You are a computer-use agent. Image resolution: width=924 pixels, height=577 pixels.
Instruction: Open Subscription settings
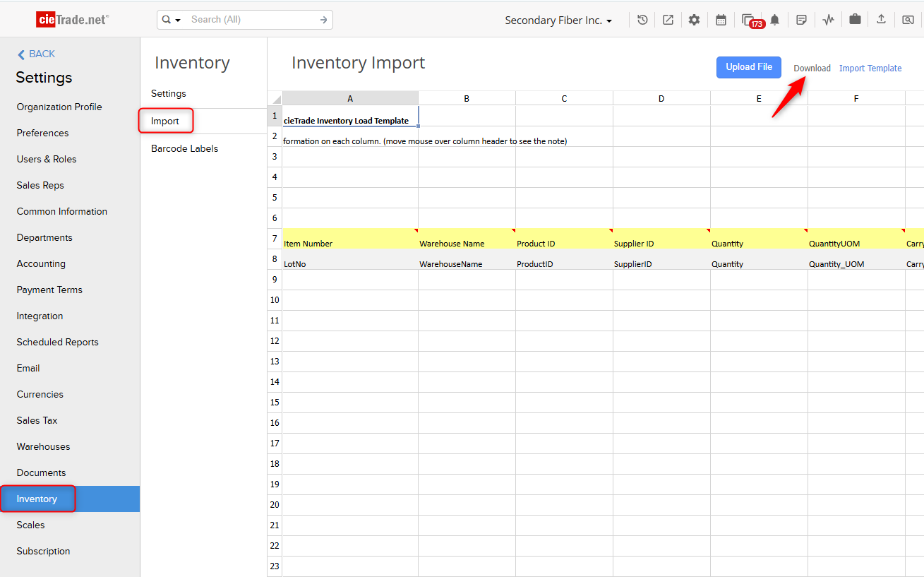tap(44, 551)
